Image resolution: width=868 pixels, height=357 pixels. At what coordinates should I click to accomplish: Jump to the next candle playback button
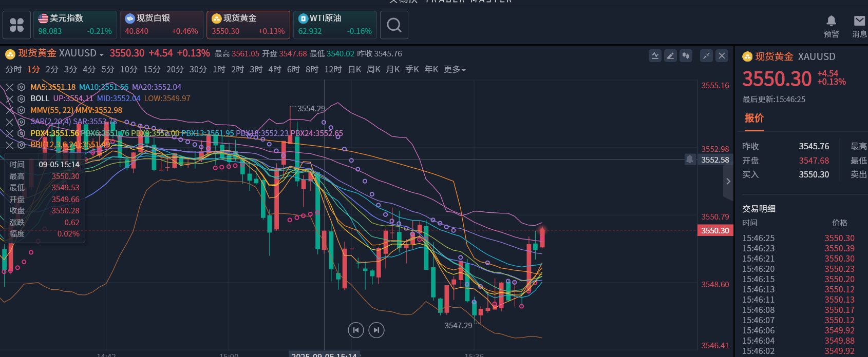376,330
